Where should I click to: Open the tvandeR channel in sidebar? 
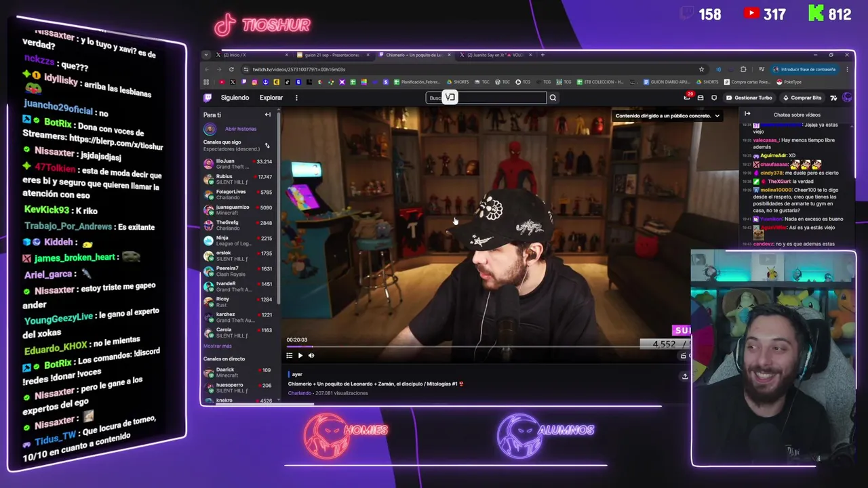click(237, 286)
